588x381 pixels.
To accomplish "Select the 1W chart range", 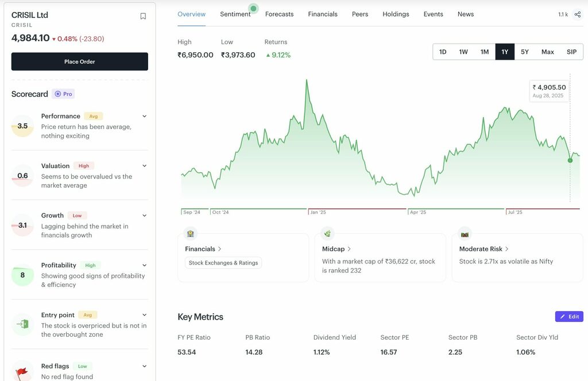I will [x=463, y=52].
